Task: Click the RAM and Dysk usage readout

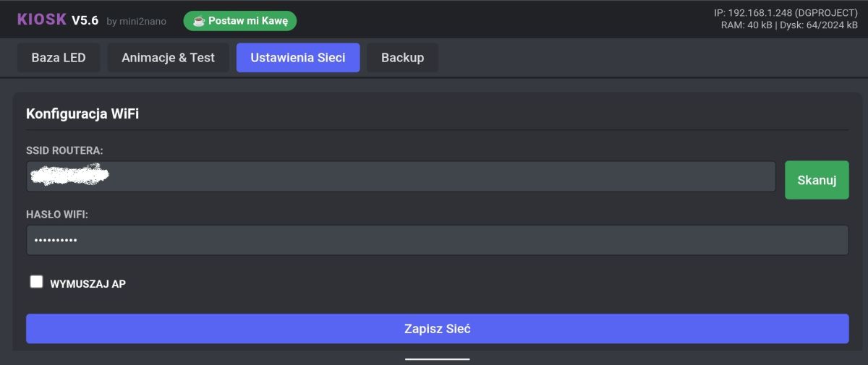Action: click(x=789, y=25)
